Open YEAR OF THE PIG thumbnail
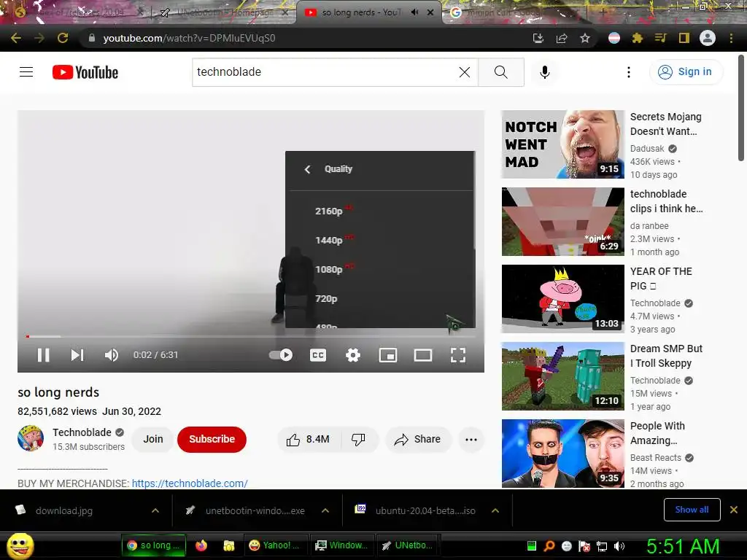The image size is (747, 560). tap(562, 298)
